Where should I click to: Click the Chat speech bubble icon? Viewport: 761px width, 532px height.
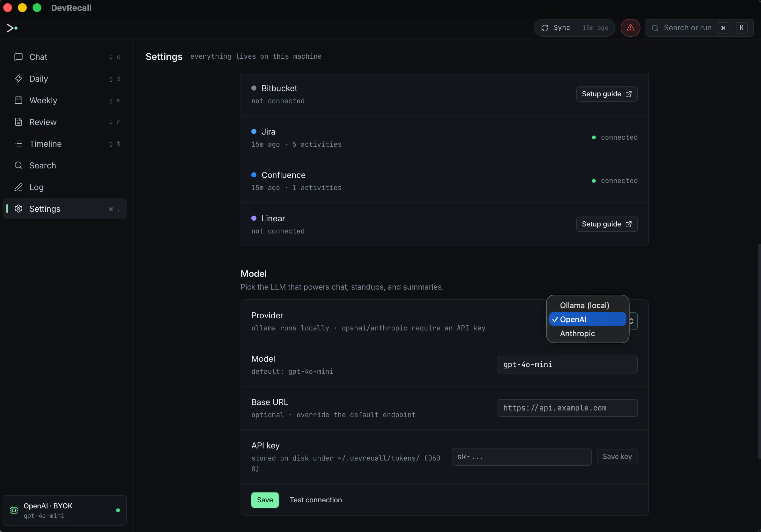[x=18, y=57]
